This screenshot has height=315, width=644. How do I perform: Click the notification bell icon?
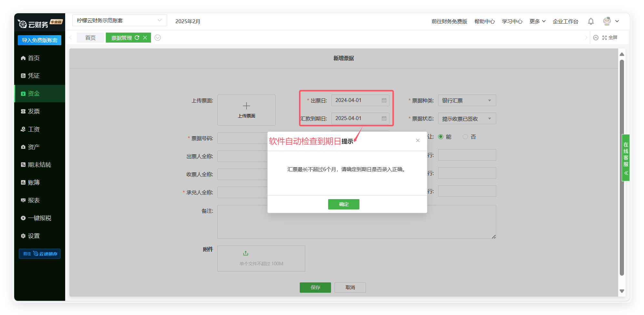[590, 21]
